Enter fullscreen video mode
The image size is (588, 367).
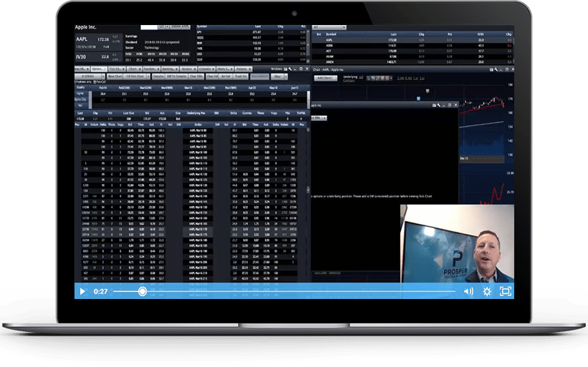click(x=505, y=291)
